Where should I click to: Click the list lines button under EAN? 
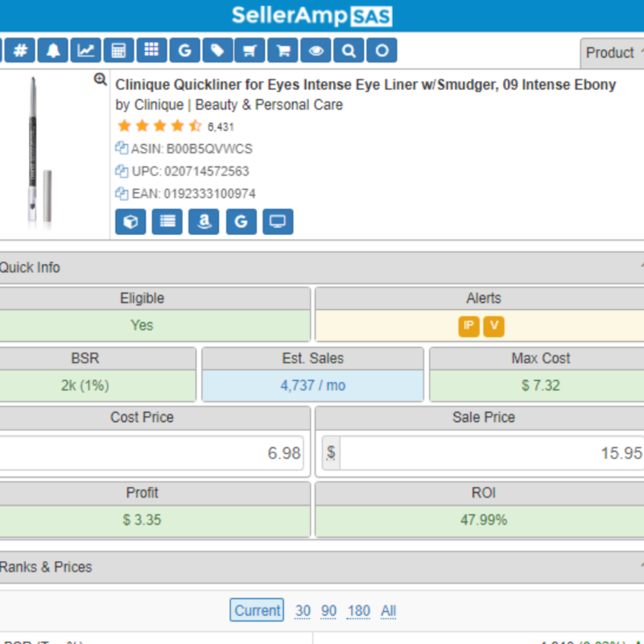(x=167, y=222)
